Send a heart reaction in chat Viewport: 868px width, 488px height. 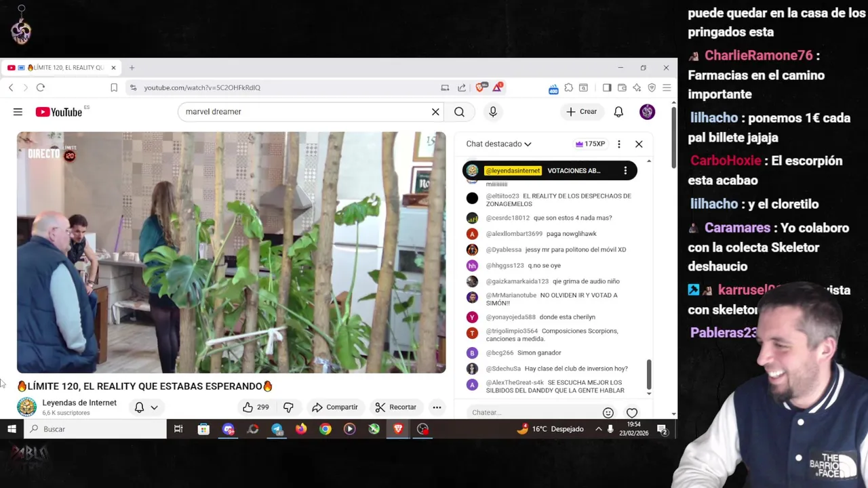pos(632,413)
